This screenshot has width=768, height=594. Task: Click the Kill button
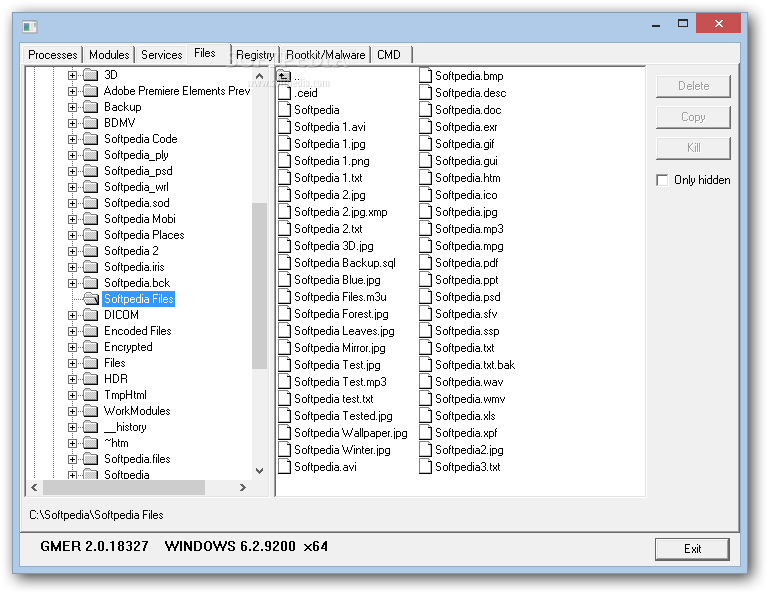[x=693, y=148]
